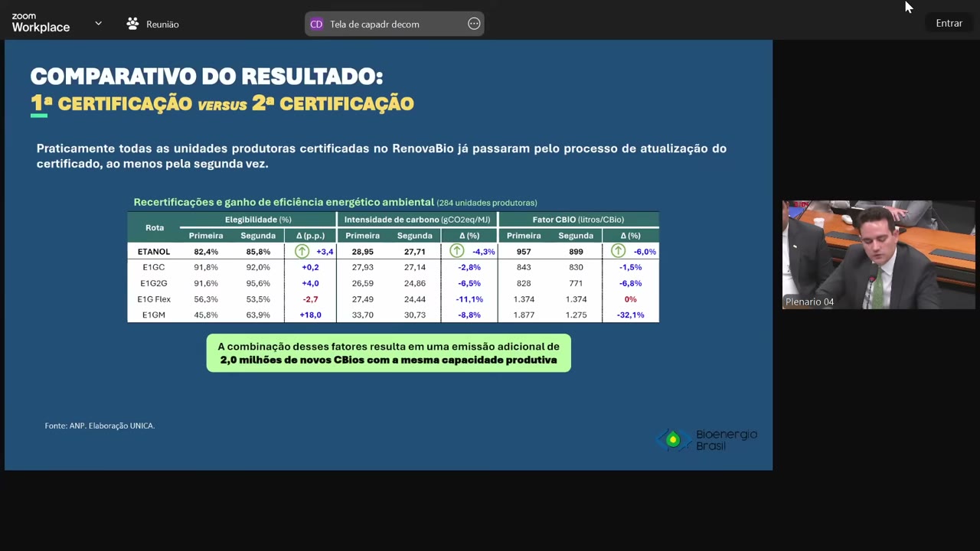Image resolution: width=980 pixels, height=551 pixels.
Task: Click the Plenario 04 name label
Action: (x=809, y=302)
